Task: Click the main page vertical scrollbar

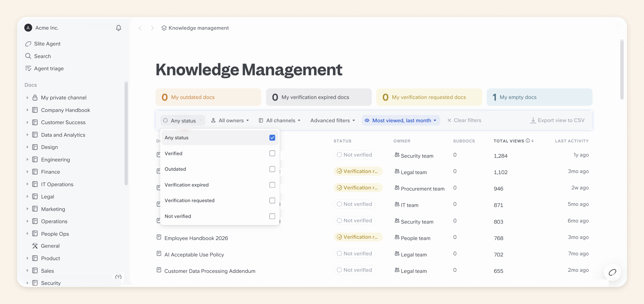Action: tap(622, 69)
